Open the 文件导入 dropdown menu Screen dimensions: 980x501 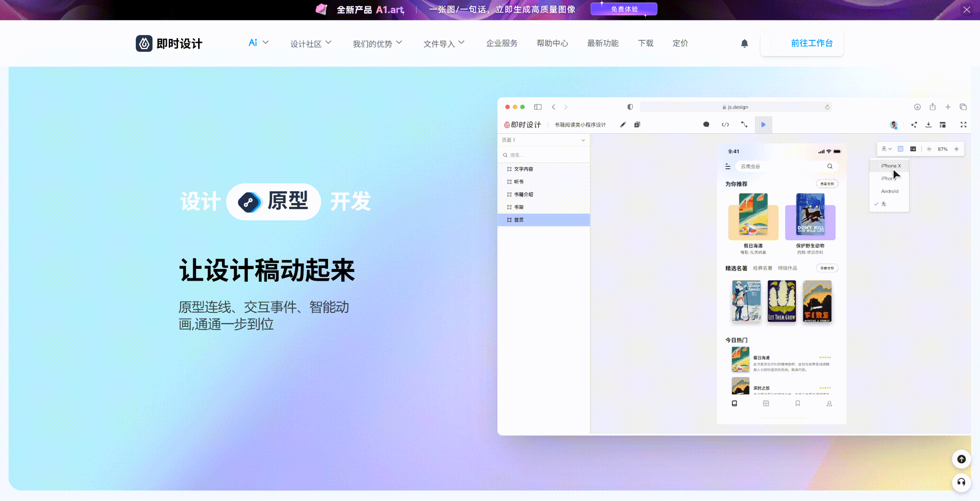443,44
